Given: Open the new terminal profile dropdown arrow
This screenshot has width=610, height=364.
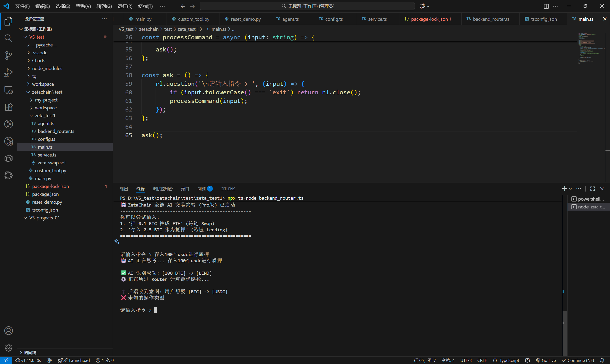Looking at the screenshot, I should 570,189.
